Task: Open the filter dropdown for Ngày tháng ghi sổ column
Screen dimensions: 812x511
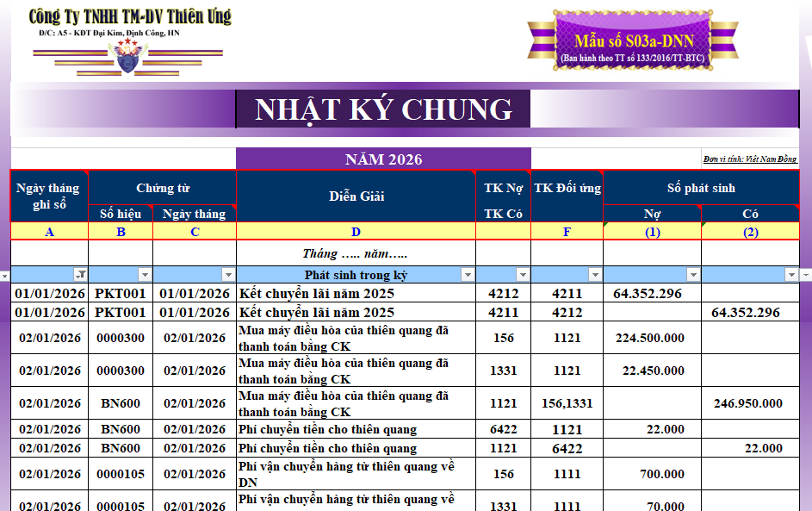Action: (x=80, y=275)
